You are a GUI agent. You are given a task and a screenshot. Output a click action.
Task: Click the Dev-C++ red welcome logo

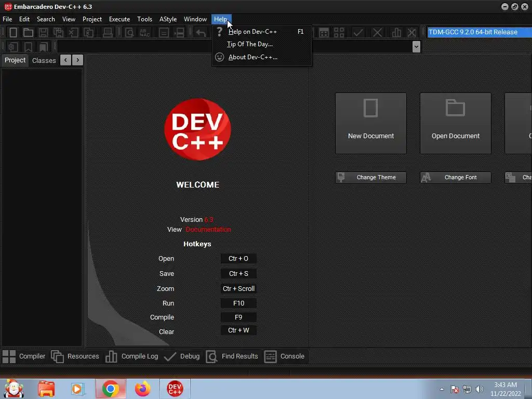[197, 129]
